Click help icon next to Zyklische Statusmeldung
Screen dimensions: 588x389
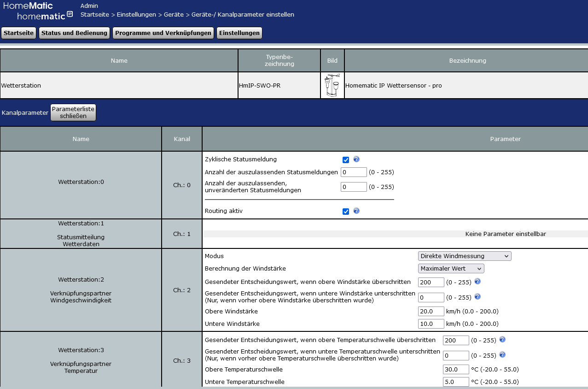(x=356, y=159)
